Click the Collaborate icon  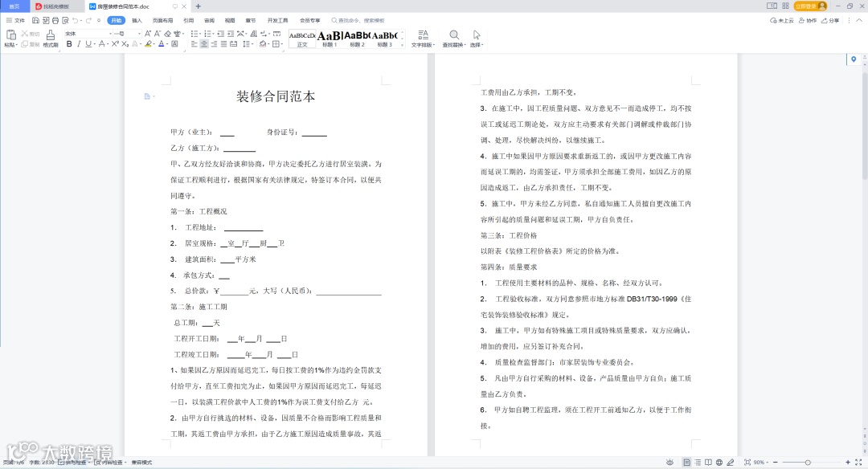click(x=808, y=20)
